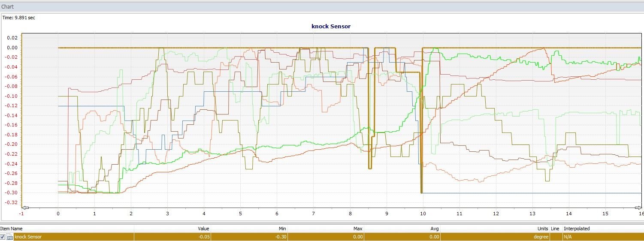Click the 5 second mark on time axis

coord(241,213)
